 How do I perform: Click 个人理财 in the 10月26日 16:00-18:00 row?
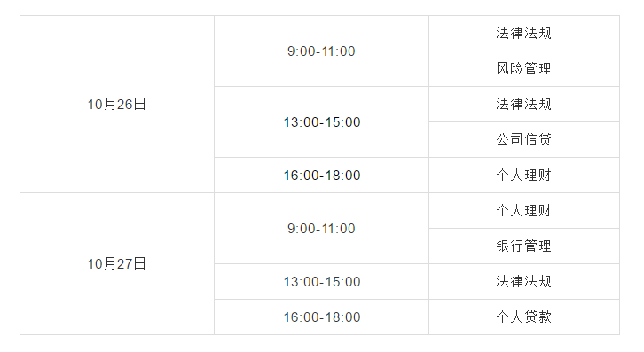coord(523,176)
